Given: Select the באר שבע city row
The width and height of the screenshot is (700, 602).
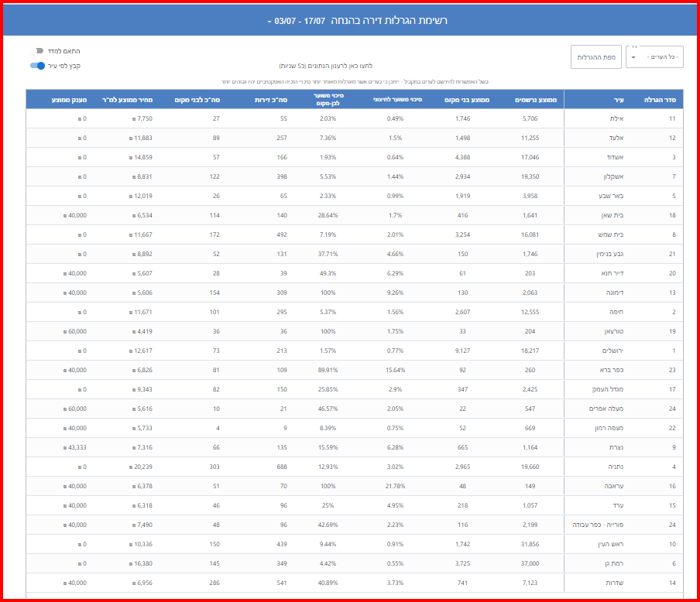Looking at the screenshot, I should pos(355,196).
